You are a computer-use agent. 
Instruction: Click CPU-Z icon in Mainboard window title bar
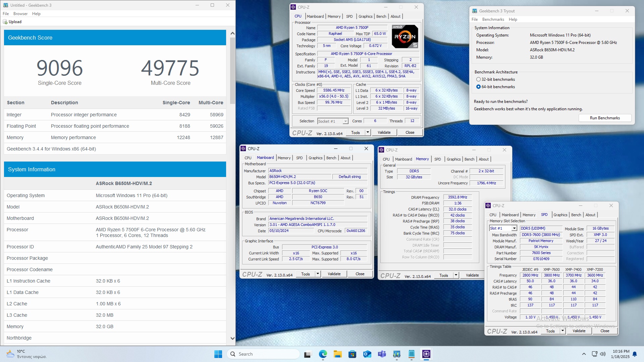click(x=244, y=148)
